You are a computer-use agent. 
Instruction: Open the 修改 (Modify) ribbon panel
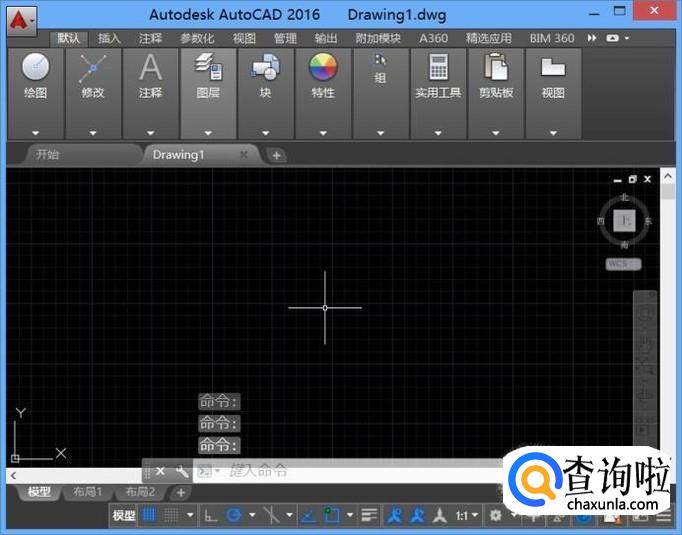[93, 93]
